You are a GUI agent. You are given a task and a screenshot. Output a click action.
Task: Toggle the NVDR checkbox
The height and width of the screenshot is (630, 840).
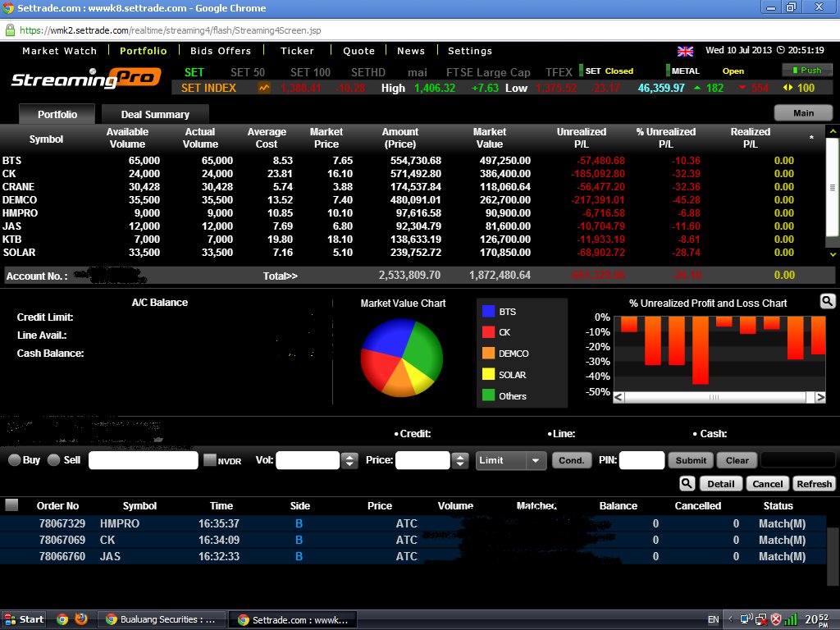[210, 459]
